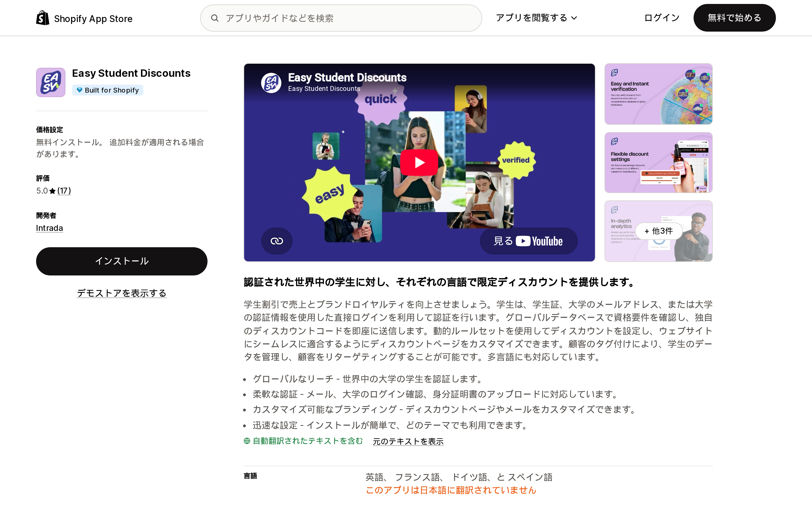Viewport: 812px width, 508px height.
Task: Click the 言語 label
Action: point(250,476)
